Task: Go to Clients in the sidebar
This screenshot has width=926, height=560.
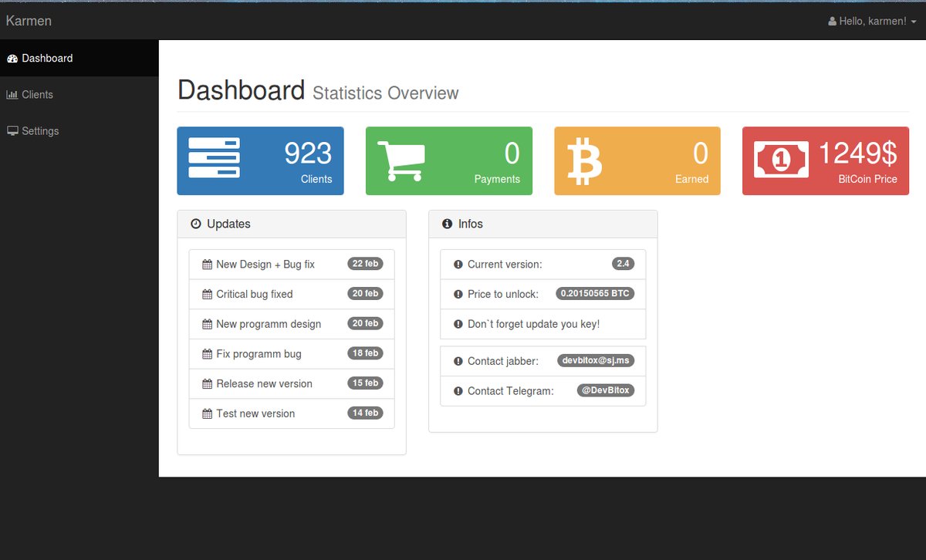Action: tap(37, 95)
